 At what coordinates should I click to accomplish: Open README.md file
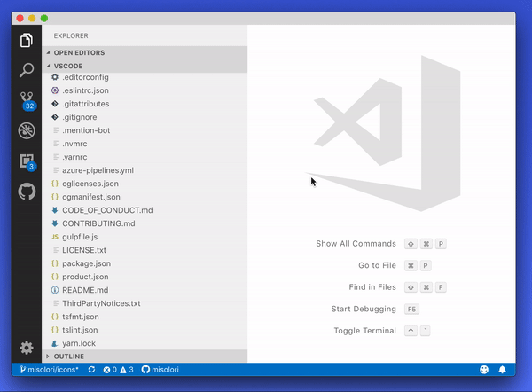point(145,290)
